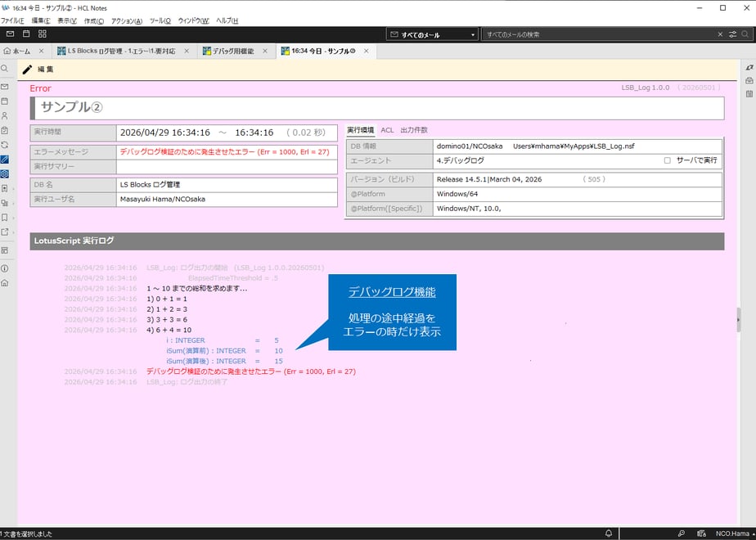Image resolution: width=756 pixels, height=540 pixels.
Task: Open To Do clipboard icon in sidebar
Action: click(x=5, y=130)
